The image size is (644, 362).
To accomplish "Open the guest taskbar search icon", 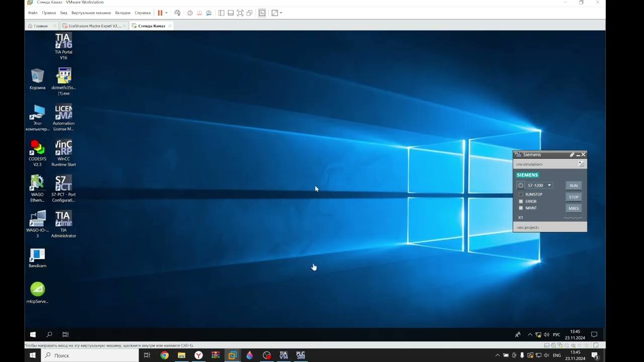I will pyautogui.click(x=49, y=334).
